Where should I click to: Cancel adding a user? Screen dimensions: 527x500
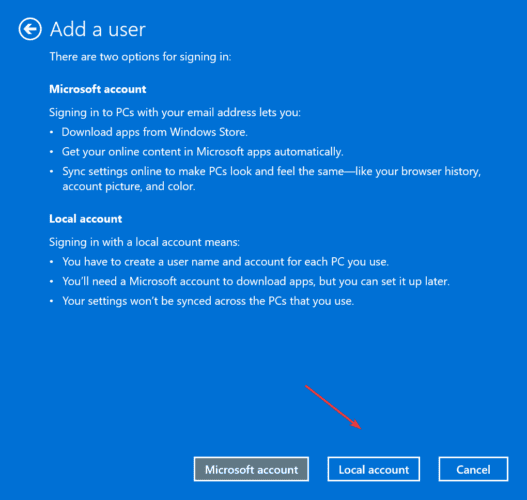[473, 469]
